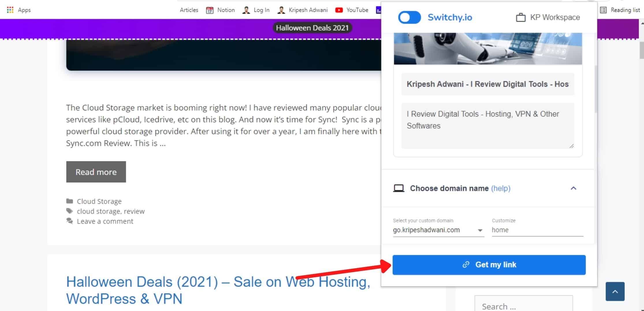Open the Notion bookmark calendar icon

pyautogui.click(x=210, y=10)
